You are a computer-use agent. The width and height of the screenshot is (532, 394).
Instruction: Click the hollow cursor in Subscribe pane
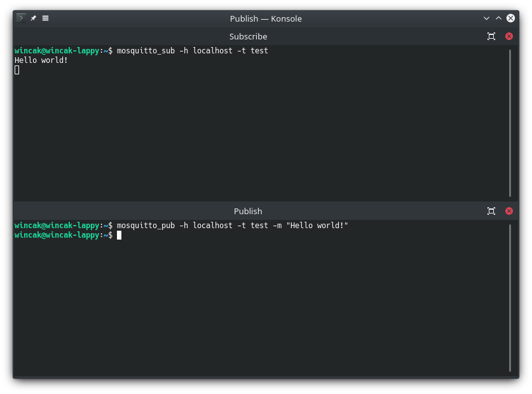(x=17, y=70)
